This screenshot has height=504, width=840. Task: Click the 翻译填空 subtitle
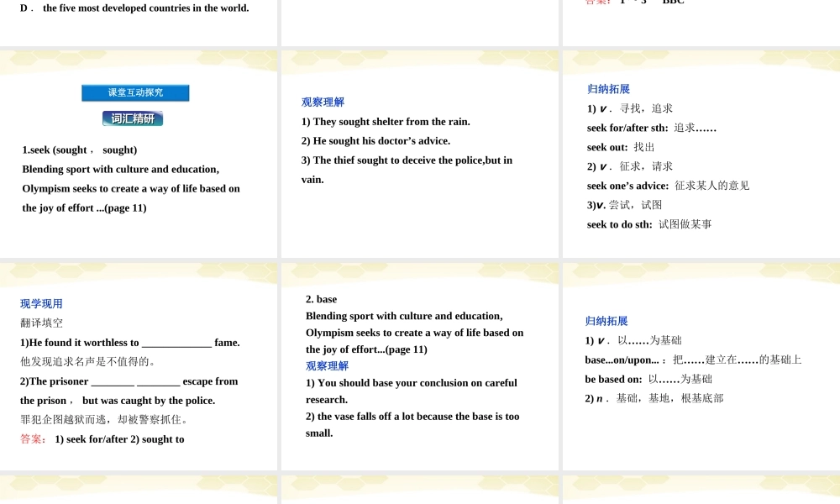(x=42, y=323)
